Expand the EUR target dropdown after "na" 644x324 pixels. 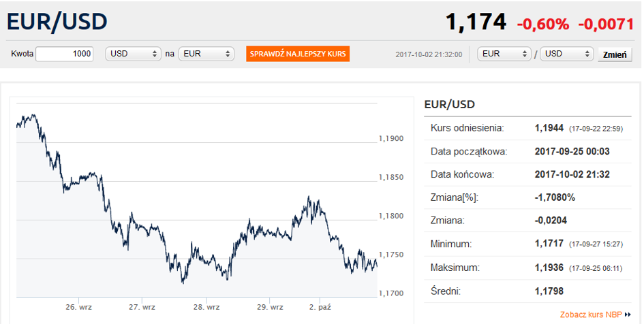[206, 54]
